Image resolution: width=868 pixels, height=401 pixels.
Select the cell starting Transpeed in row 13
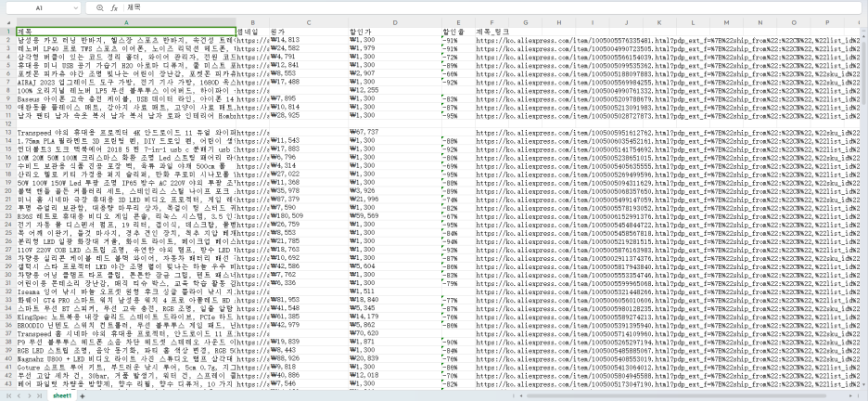(126, 132)
